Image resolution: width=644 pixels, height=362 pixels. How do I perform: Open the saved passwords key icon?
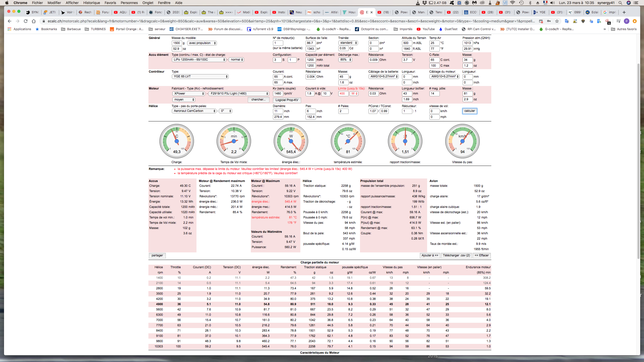549,21
